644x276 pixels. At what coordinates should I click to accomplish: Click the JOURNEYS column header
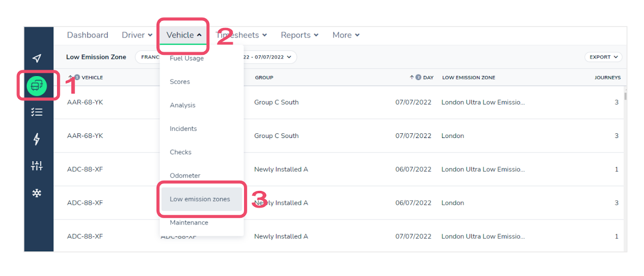tap(608, 78)
